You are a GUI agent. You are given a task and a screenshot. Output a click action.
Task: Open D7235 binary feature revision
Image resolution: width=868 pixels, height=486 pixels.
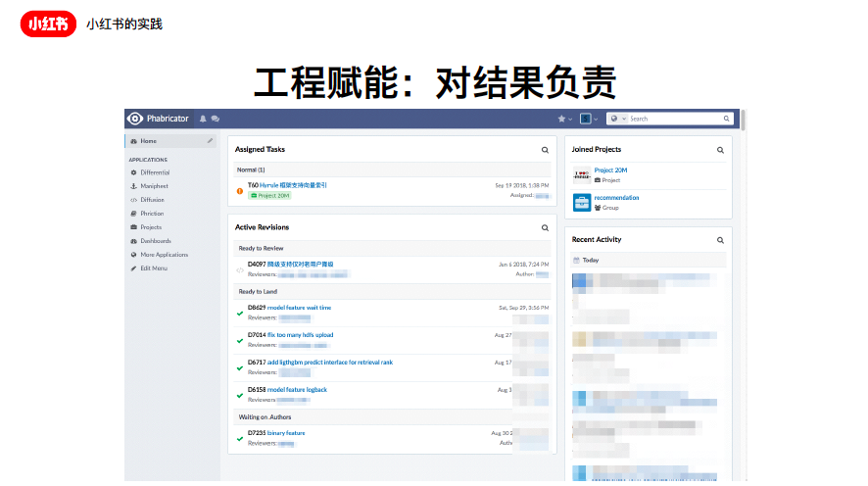tap(286, 433)
